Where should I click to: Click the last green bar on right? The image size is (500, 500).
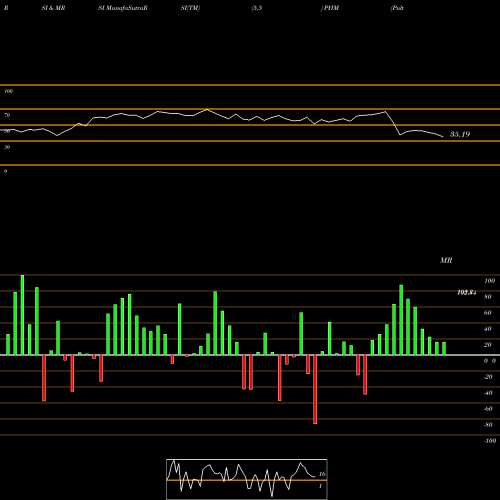pyautogui.click(x=444, y=348)
